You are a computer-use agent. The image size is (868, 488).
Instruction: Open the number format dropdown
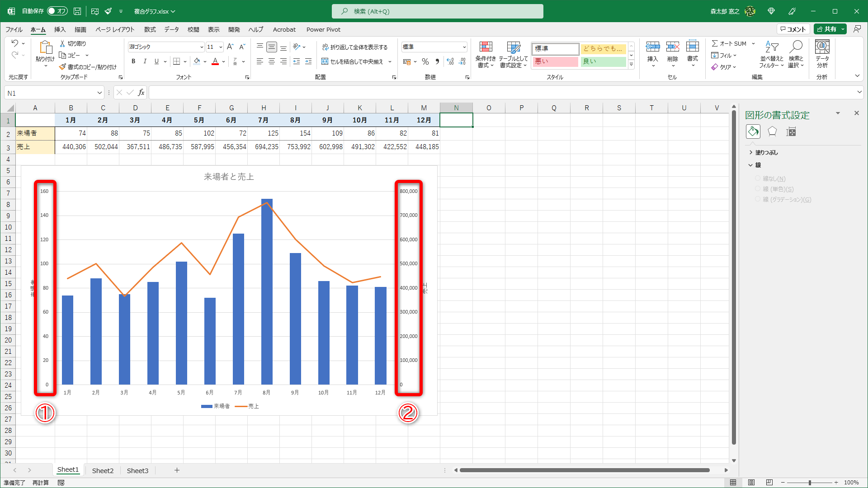tap(464, 47)
